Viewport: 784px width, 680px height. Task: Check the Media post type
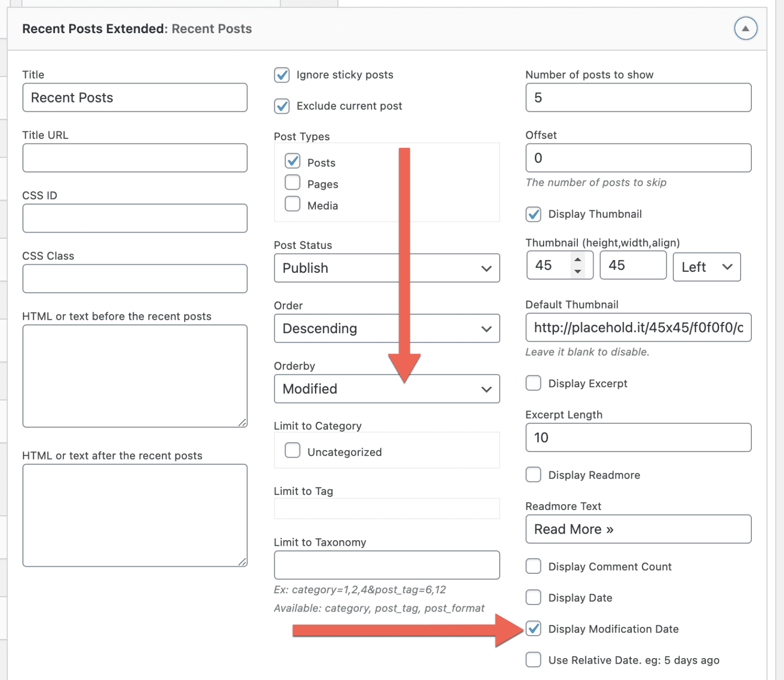[x=292, y=204]
